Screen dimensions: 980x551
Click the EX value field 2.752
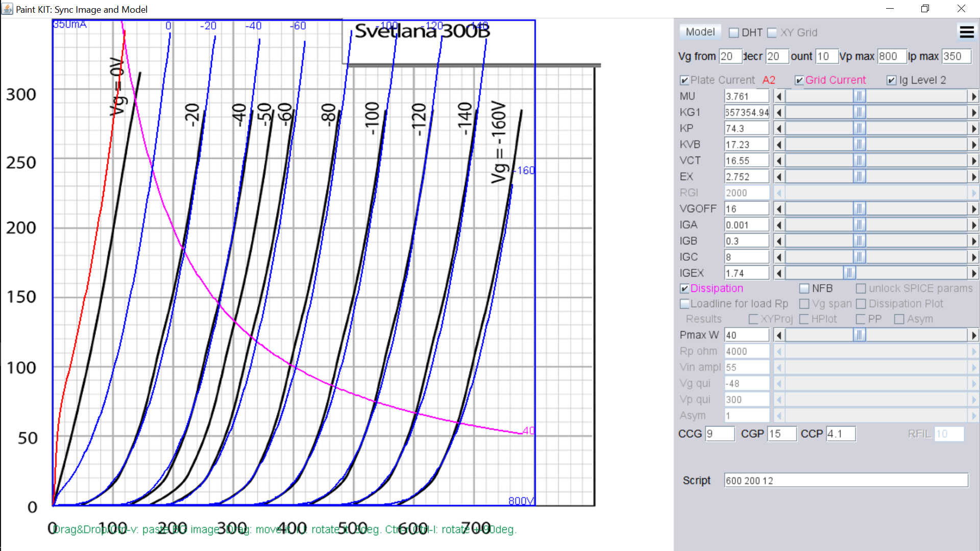pyautogui.click(x=747, y=177)
